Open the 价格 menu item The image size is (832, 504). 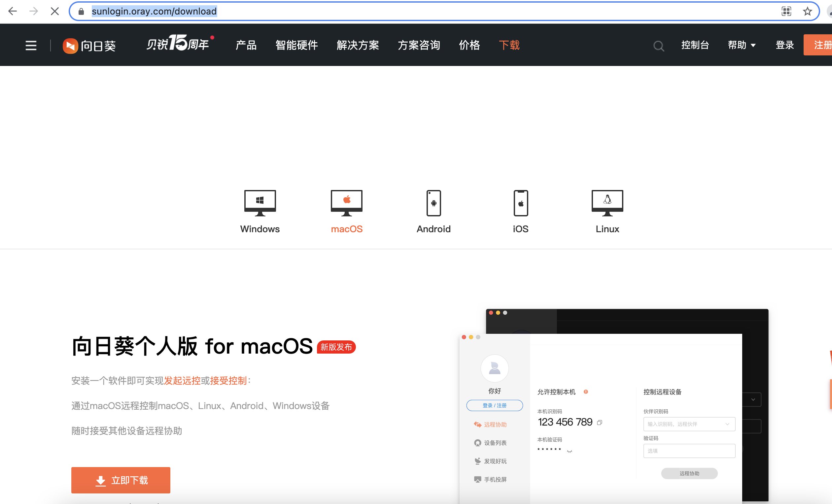469,45
